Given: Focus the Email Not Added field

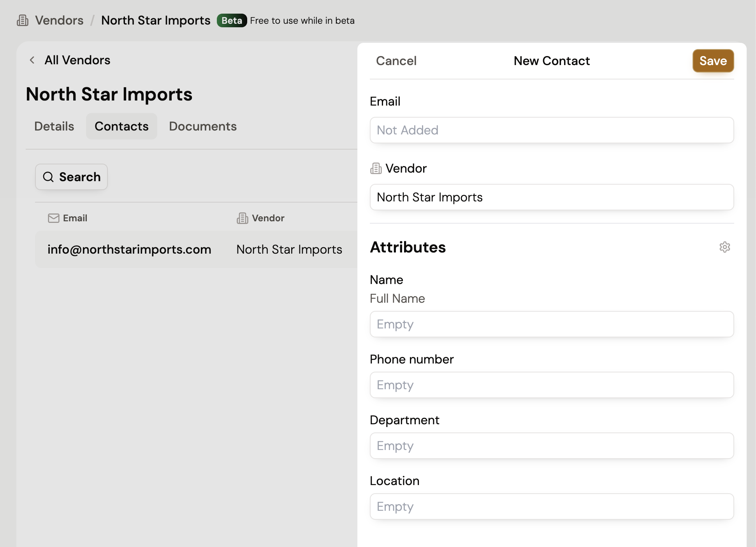Looking at the screenshot, I should click(551, 130).
